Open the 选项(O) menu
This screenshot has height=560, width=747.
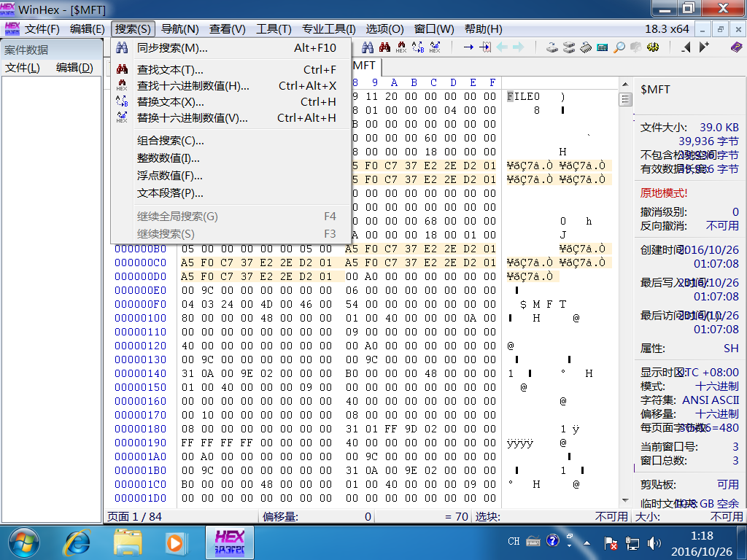[384, 29]
